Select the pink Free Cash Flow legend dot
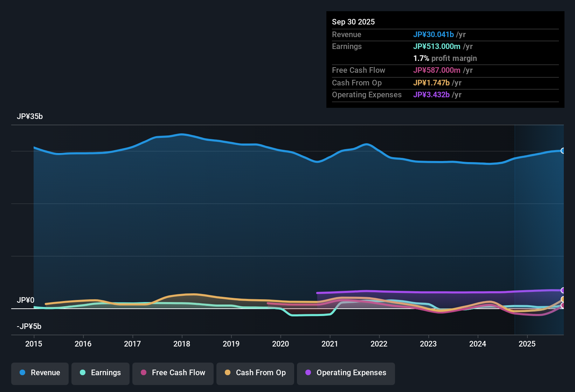Viewport: 575px width, 392px height. (143, 373)
